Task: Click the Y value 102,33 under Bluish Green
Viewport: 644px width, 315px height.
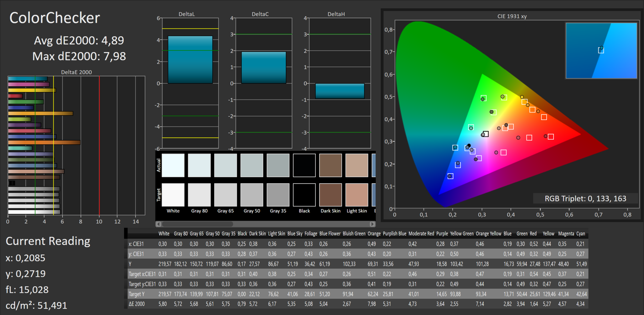Action: point(349,264)
